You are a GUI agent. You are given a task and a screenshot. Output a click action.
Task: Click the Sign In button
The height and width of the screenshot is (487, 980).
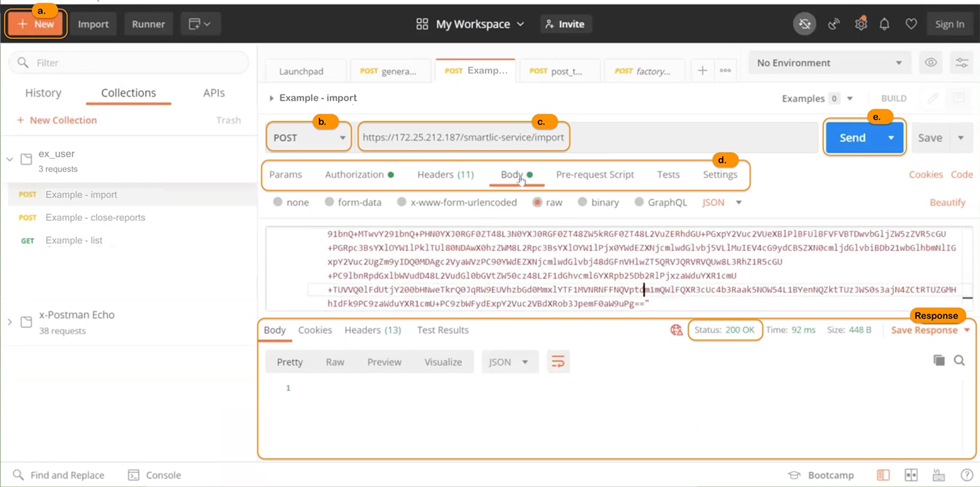(949, 24)
